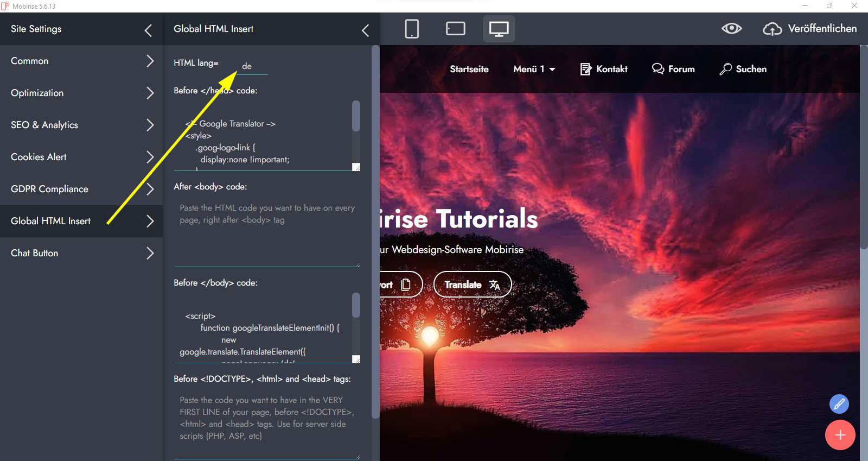Add a new block with red plus button
868x461 pixels.
click(840, 435)
